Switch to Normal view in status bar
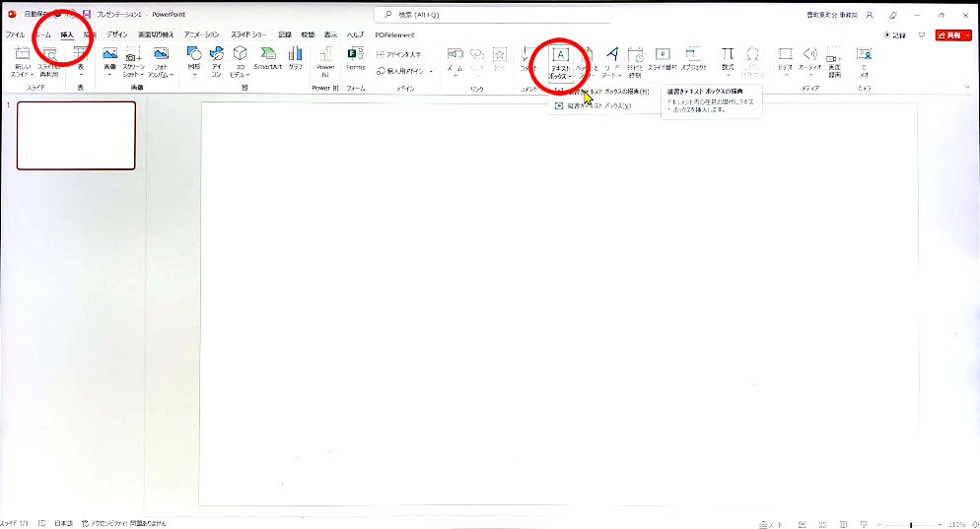 [803, 525]
